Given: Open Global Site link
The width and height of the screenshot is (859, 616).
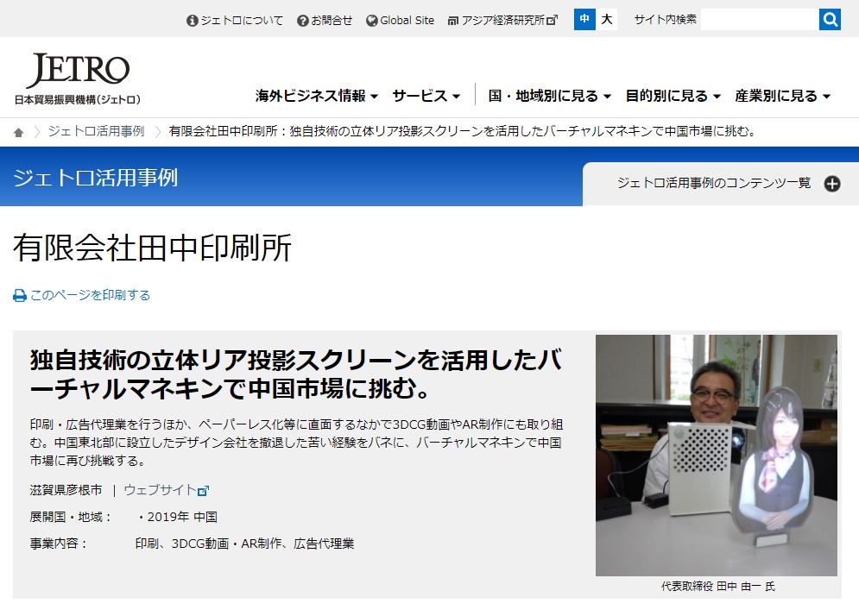Looking at the screenshot, I should pyautogui.click(x=407, y=21).
